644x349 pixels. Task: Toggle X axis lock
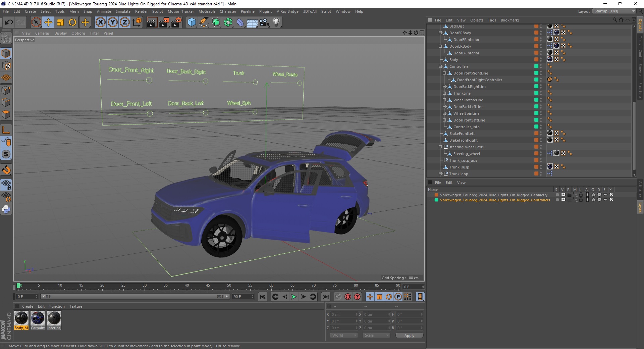pos(100,22)
